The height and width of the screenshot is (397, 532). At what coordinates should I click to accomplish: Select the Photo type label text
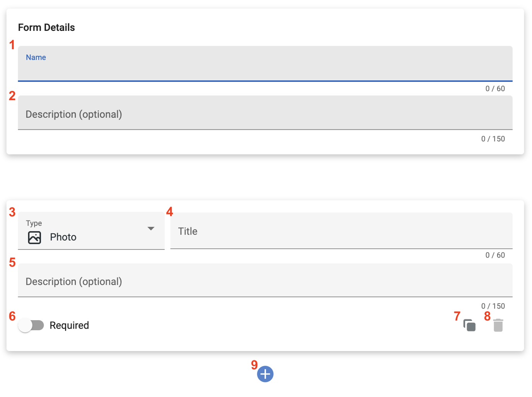(63, 237)
